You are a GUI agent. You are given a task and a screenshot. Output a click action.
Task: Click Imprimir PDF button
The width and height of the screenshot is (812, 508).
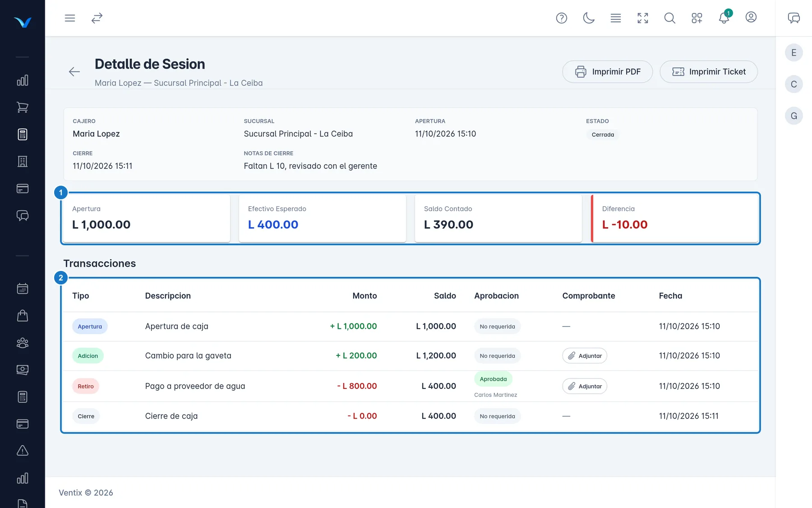click(608, 72)
